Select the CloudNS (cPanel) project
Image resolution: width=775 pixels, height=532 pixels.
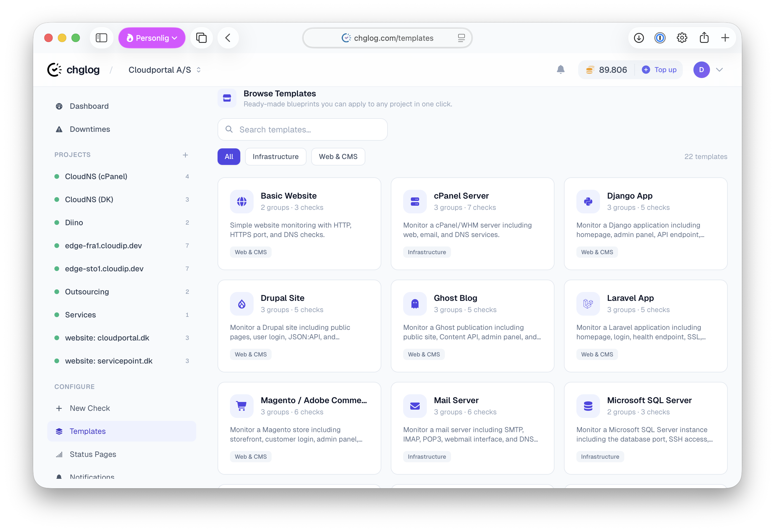click(x=96, y=176)
